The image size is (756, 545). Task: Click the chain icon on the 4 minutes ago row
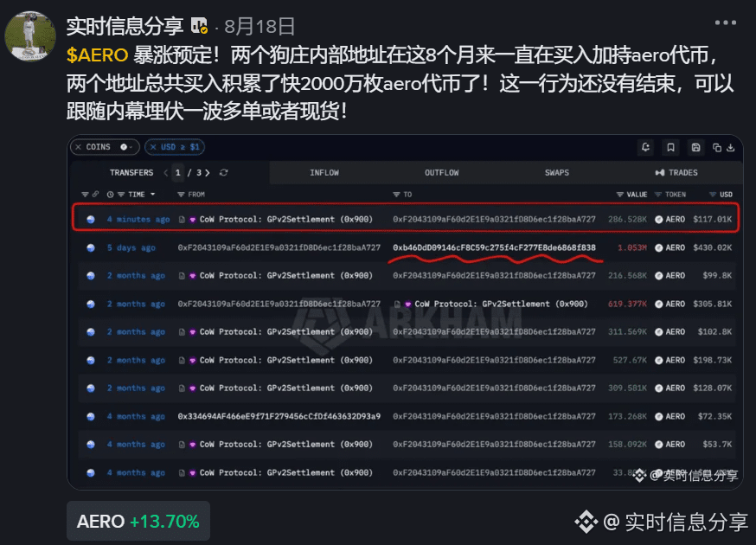tap(91, 220)
